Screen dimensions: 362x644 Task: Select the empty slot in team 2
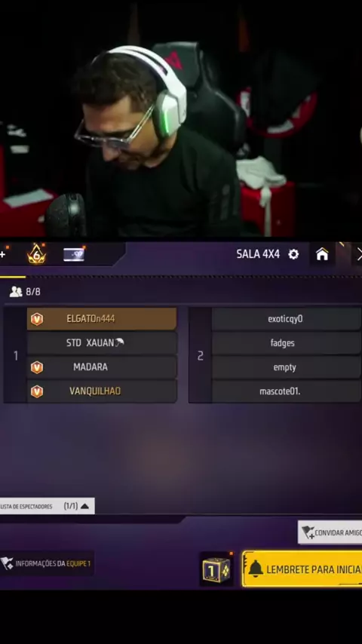[287, 367]
